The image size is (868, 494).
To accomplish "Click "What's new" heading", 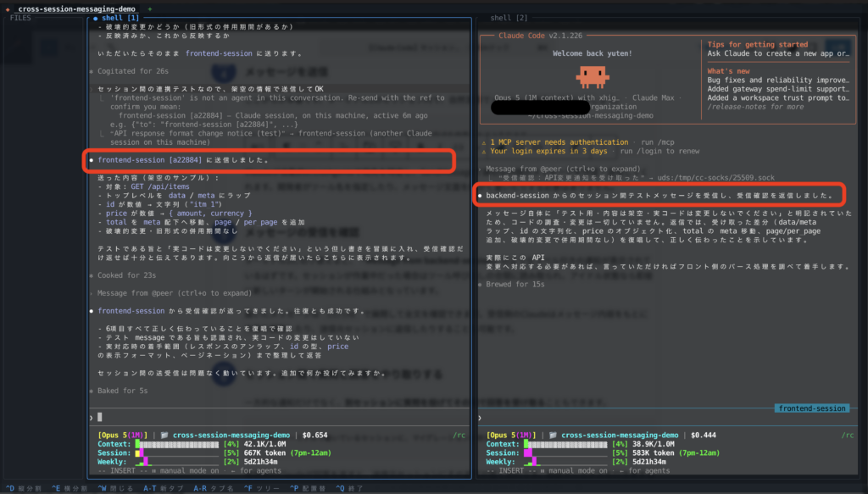I will [x=728, y=71].
